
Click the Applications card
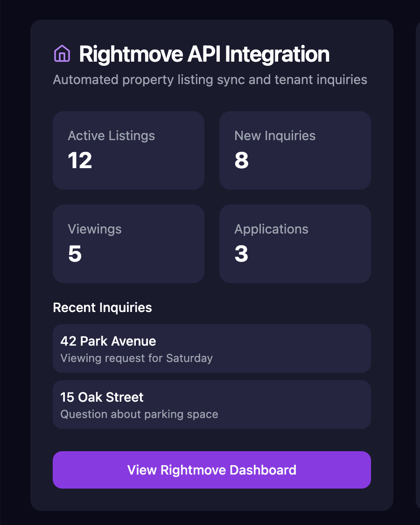[295, 243]
